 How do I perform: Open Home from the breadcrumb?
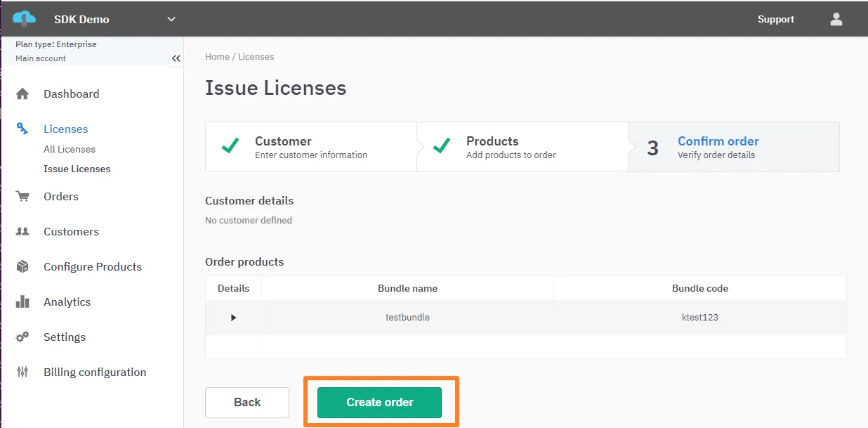click(217, 56)
